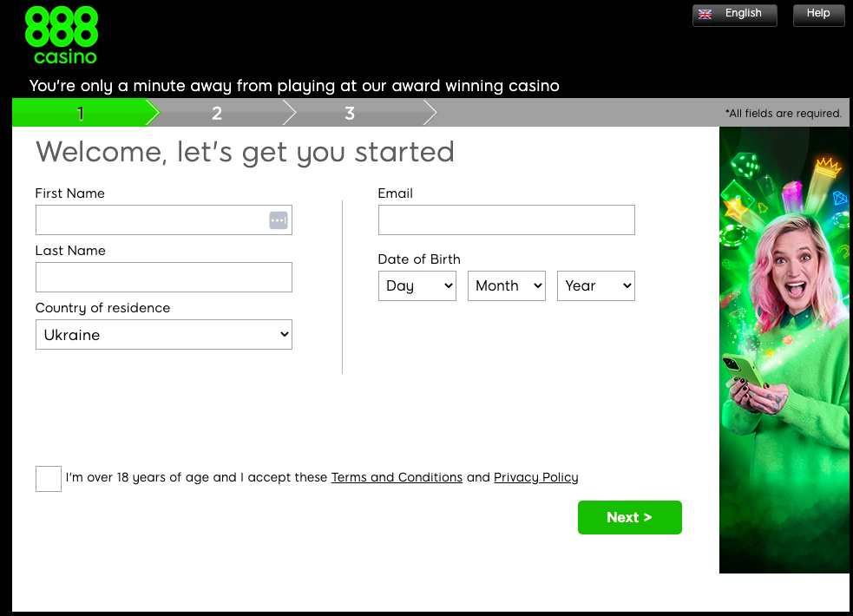Open the Country of residence dropdown

pos(164,334)
